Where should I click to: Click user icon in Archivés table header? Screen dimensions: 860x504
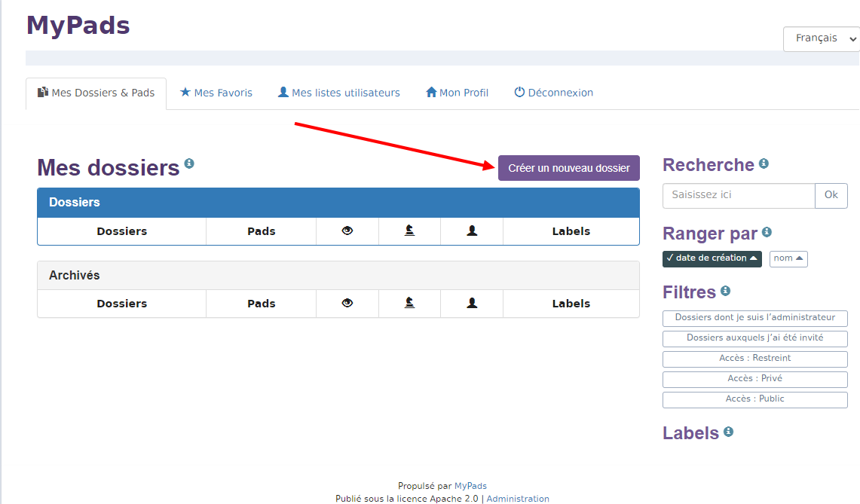pyautogui.click(x=472, y=304)
